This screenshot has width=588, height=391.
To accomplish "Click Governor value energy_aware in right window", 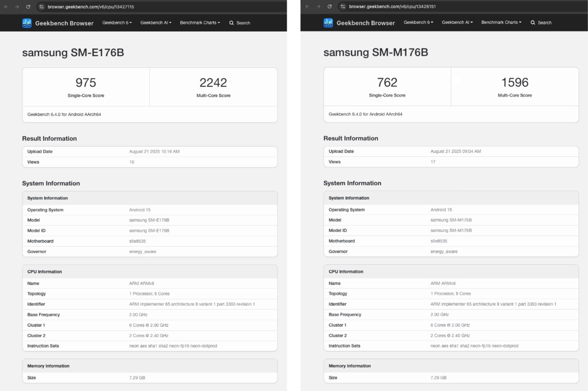I will point(444,251).
